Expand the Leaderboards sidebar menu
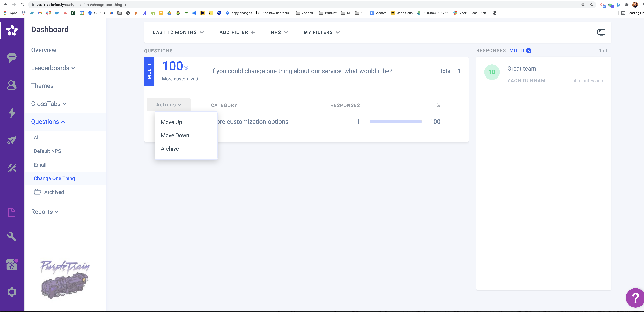 53,68
